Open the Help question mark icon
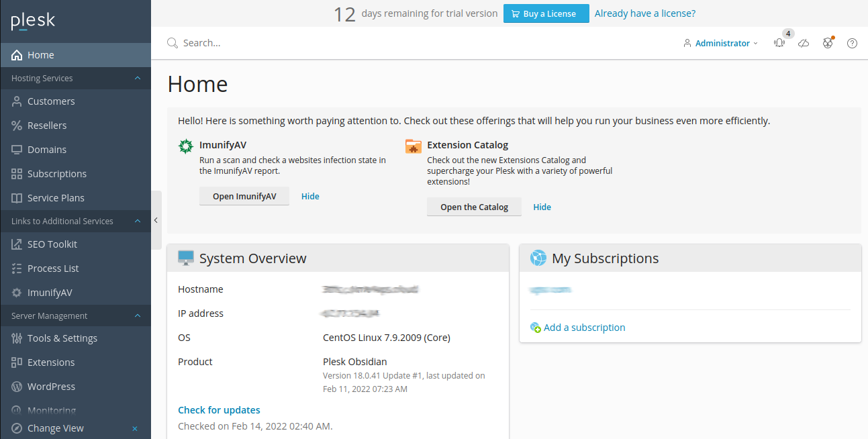The image size is (868, 439). (851, 43)
